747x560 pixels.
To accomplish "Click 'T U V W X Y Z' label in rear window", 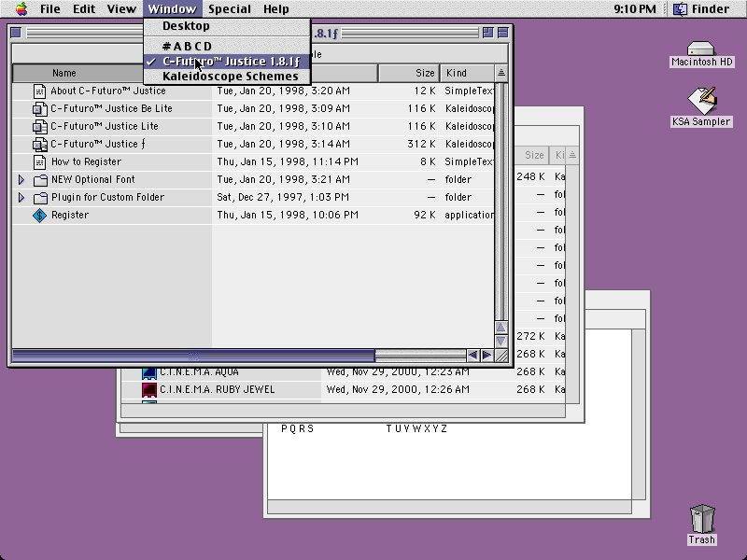I will 416,428.
